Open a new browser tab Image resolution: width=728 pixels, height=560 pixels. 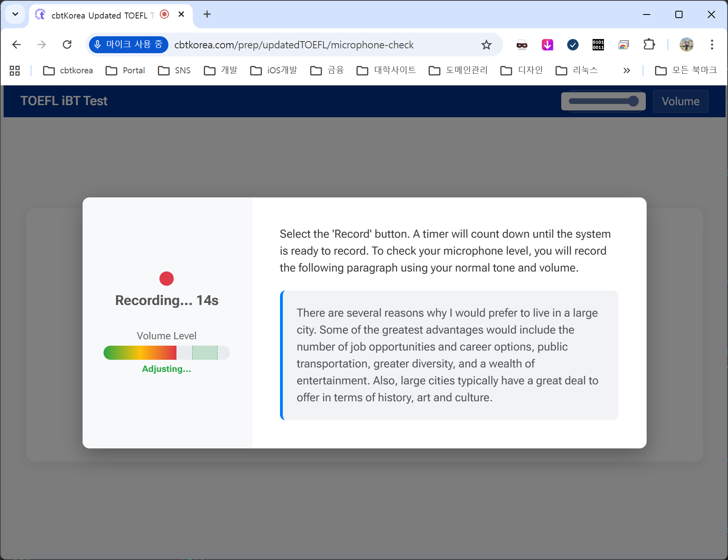(207, 15)
